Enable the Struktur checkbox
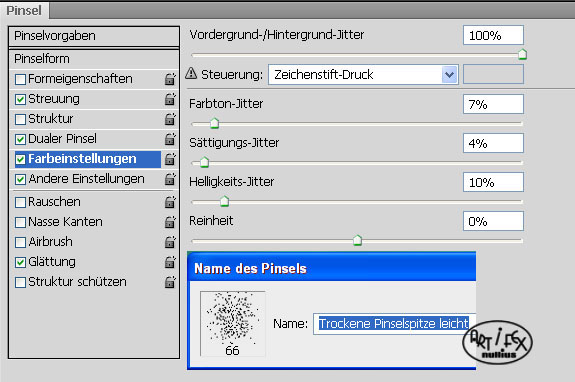 coord(21,119)
